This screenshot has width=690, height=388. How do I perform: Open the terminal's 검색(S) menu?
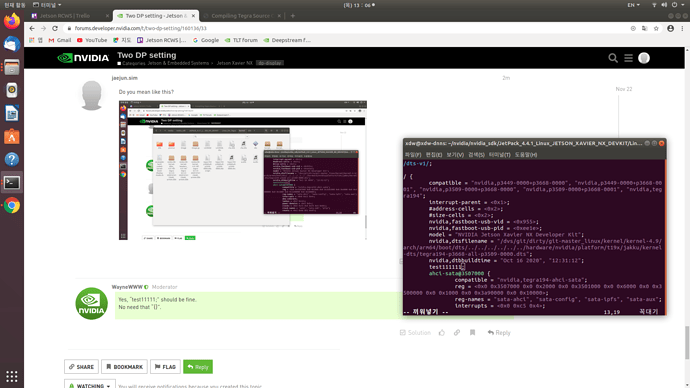[476, 155]
